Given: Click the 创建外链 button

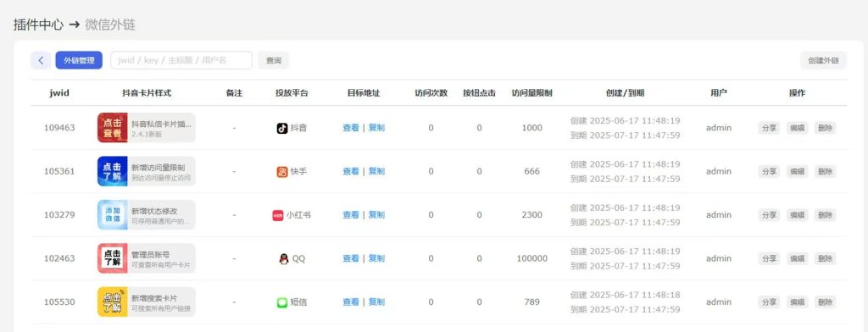Looking at the screenshot, I should coord(824,60).
